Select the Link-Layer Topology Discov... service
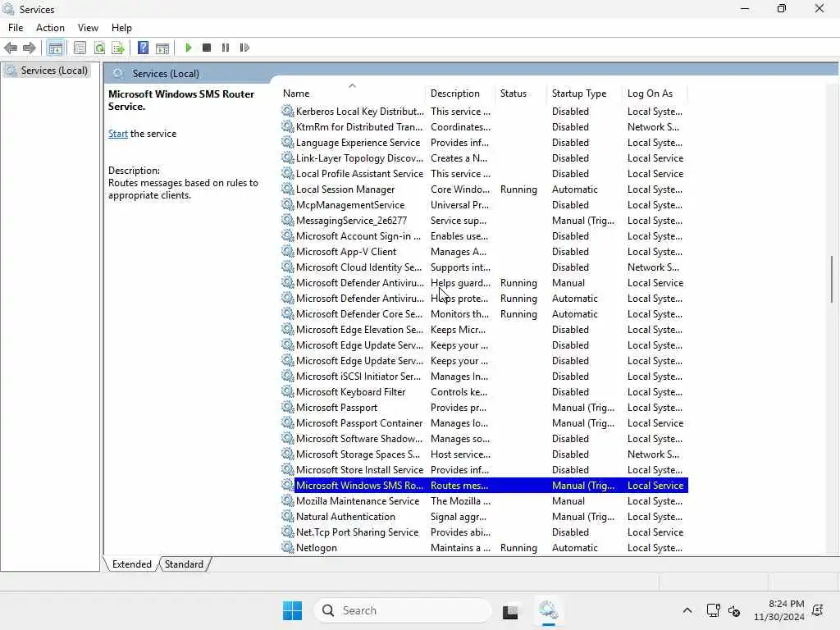Image resolution: width=840 pixels, height=630 pixels. tap(484, 158)
